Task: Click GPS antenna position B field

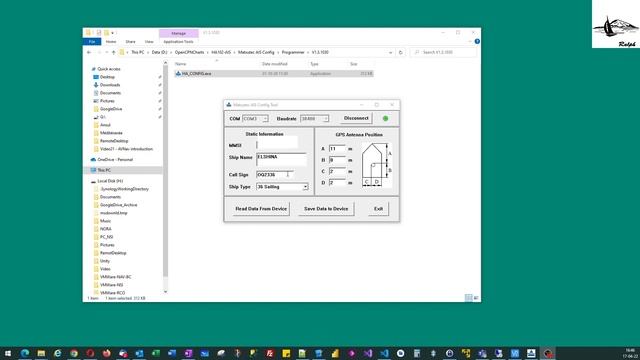Action: (x=337, y=160)
